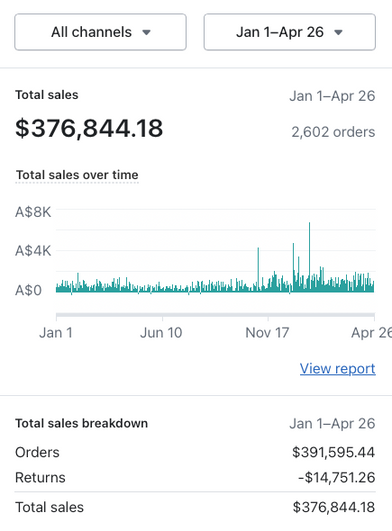Select the tallest spike in the sales chart
The image size is (392, 531).
pyautogui.click(x=309, y=257)
